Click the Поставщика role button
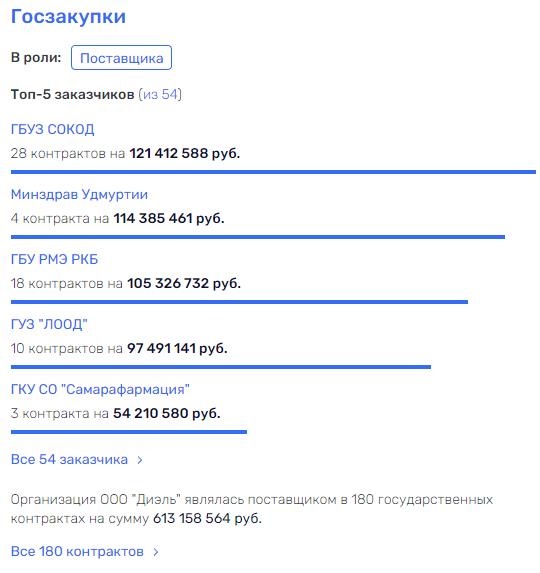Screen dimensions: 540x573 point(121,57)
